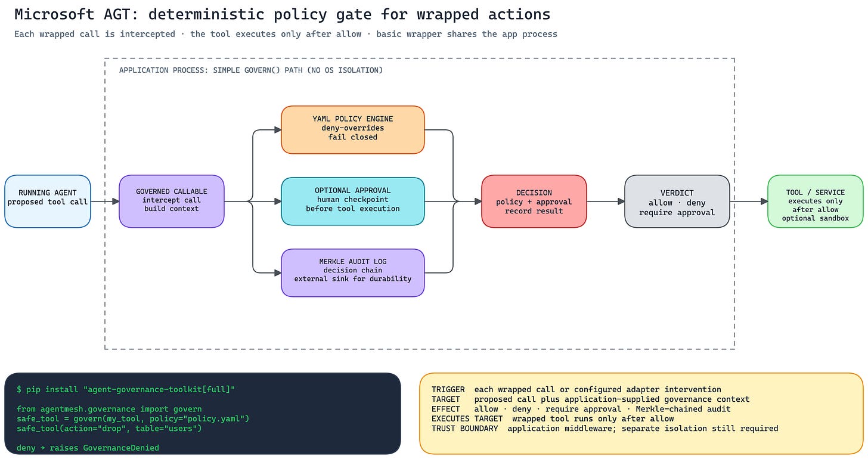Click the EFFECT row in the yellow box
Image resolution: width=868 pixels, height=459 pixels.
(x=581, y=409)
